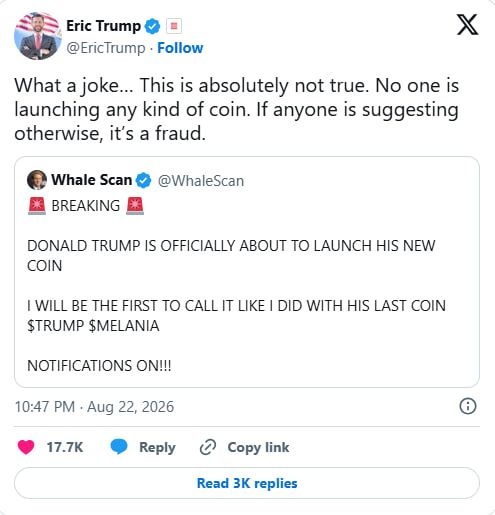Screen dimensions: 495x515
Task: Click the siren emoji before BREAKING
Action: [37, 206]
